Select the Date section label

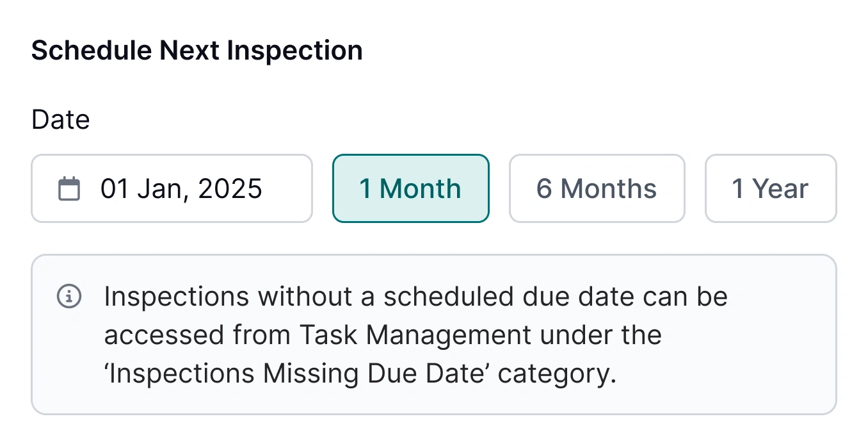[60, 119]
